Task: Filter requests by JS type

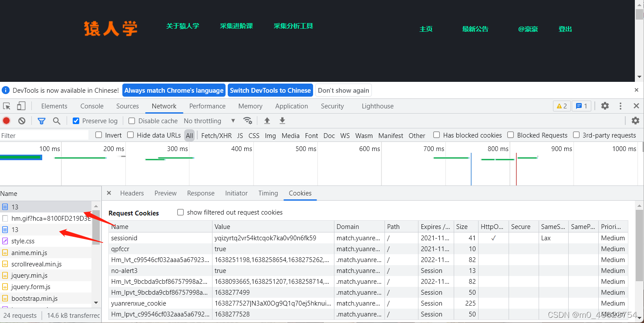Action: (240, 136)
